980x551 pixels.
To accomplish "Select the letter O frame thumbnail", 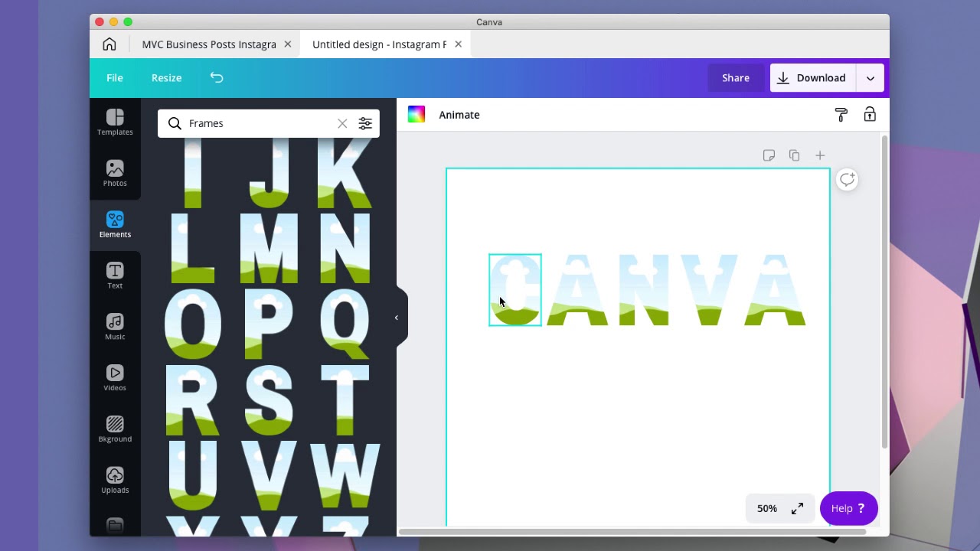I will (x=192, y=324).
